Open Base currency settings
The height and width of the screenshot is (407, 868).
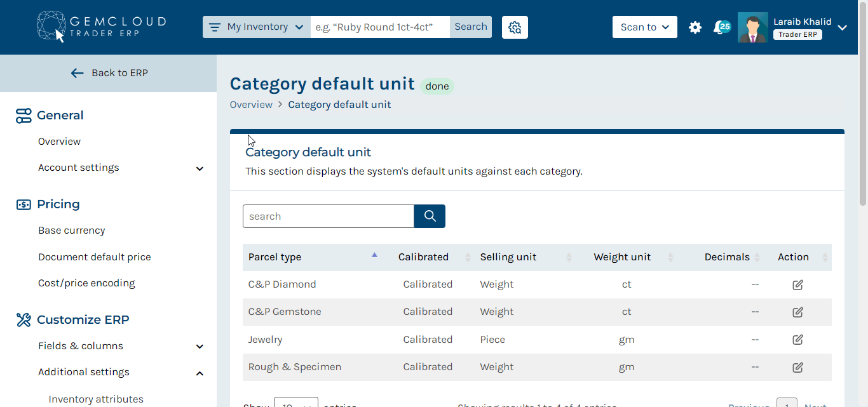click(72, 230)
